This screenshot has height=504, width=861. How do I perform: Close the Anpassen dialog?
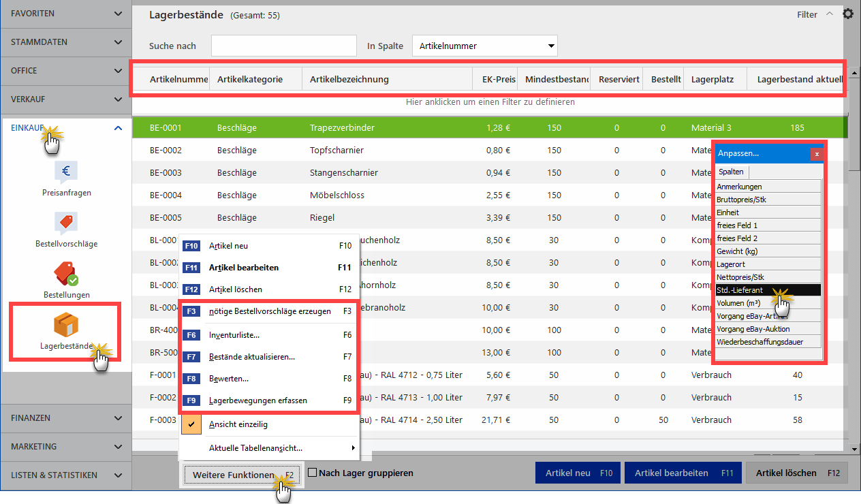[816, 155]
